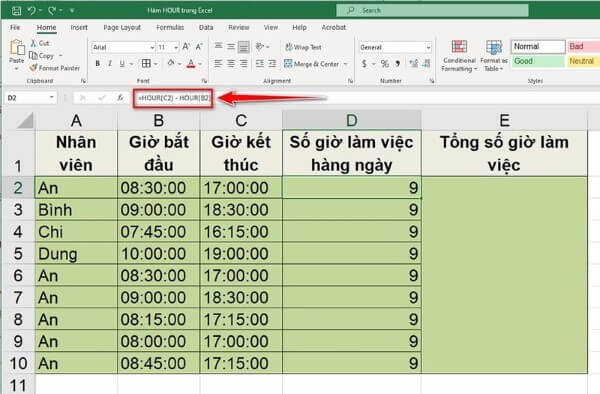Click the Increase Indent icon
Viewport: 600px width, 394px height.
tap(272, 63)
